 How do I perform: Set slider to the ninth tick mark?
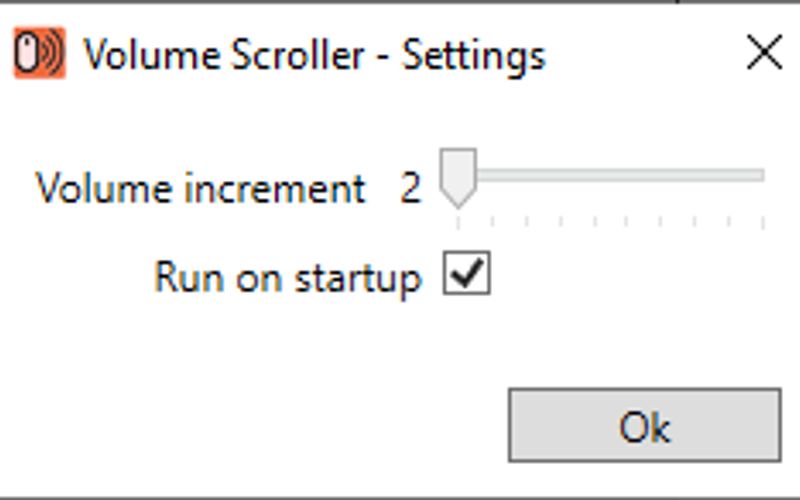click(730, 175)
